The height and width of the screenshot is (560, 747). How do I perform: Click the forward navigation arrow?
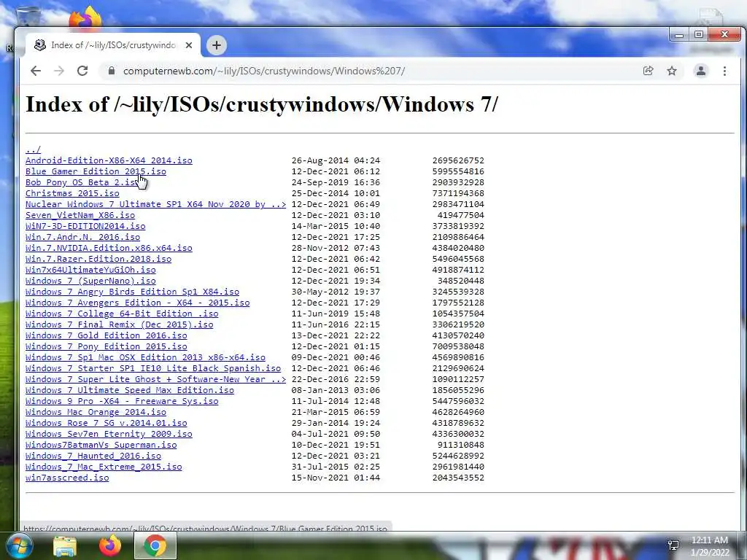click(59, 71)
